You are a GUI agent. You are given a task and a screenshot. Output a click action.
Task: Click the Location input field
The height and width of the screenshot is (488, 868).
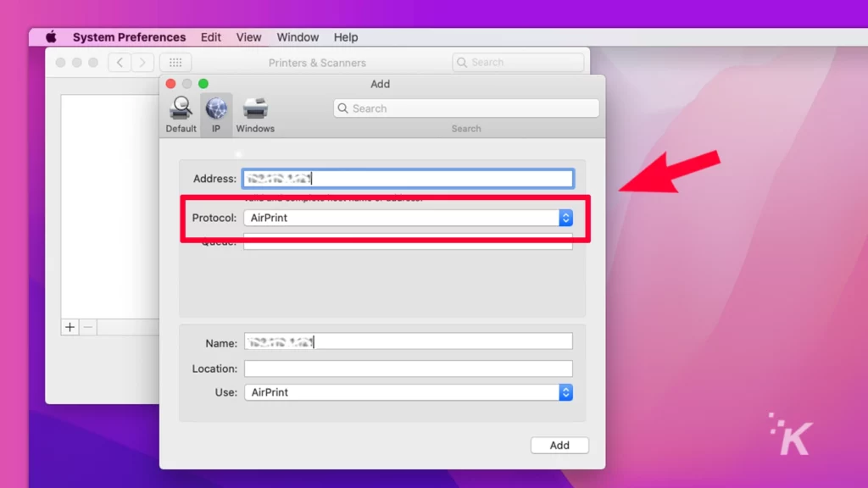point(409,369)
